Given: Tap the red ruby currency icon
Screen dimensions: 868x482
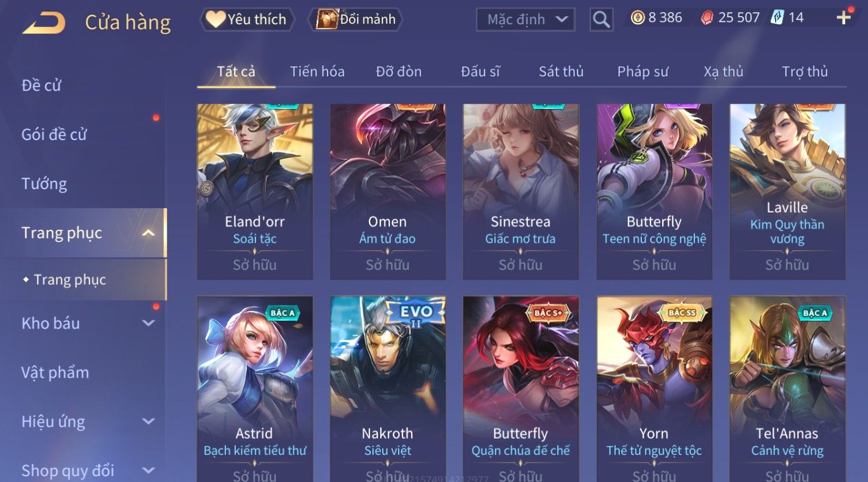Looking at the screenshot, I should click(707, 18).
